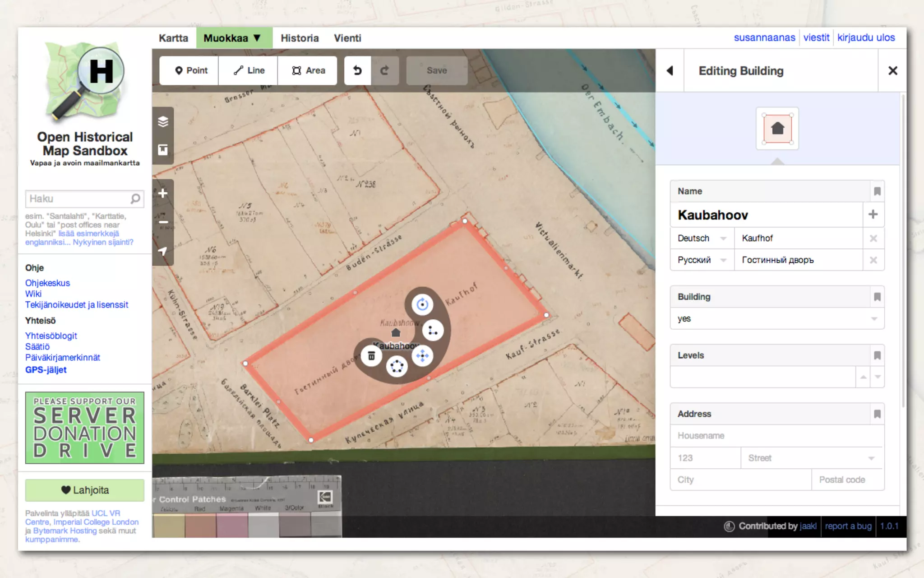Select the Area drawing tool
Screen dimensions: 924x578
point(307,70)
